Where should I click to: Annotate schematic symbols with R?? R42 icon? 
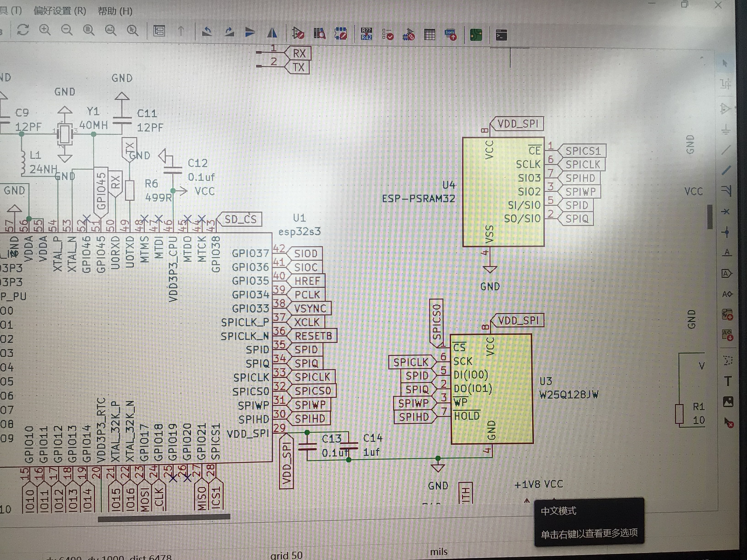[x=366, y=34]
